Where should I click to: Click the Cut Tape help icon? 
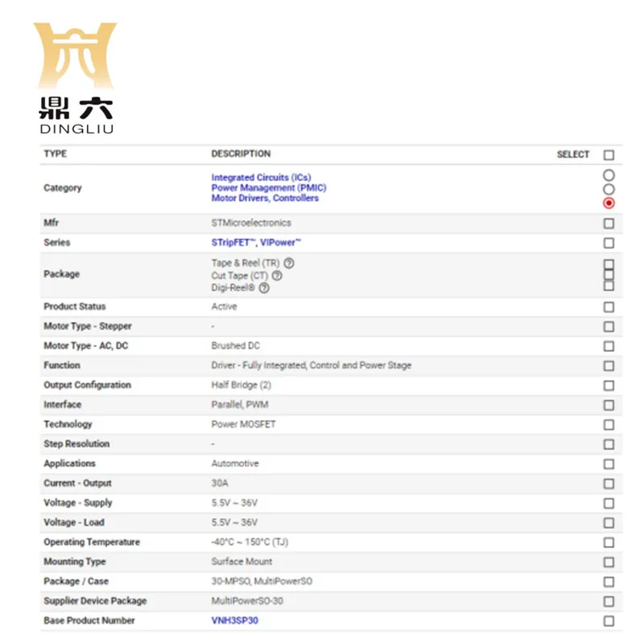[x=277, y=275]
